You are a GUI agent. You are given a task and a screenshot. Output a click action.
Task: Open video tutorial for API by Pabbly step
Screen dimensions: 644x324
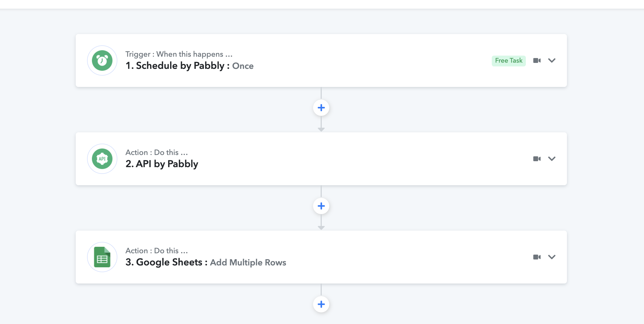537,159
